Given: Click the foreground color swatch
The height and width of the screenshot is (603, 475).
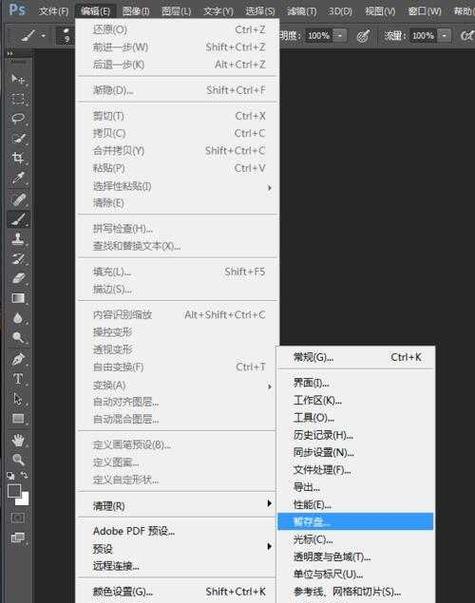Looking at the screenshot, I should tap(14, 491).
